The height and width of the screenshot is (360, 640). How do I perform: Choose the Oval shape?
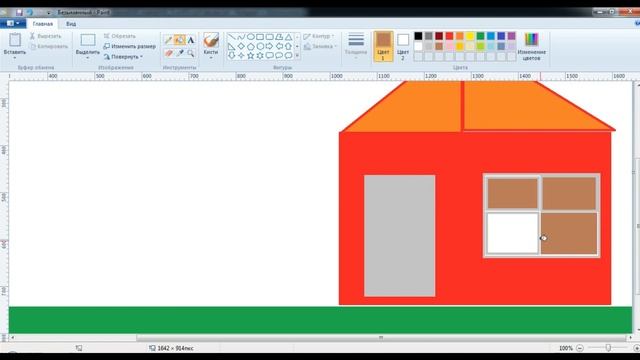[251, 37]
